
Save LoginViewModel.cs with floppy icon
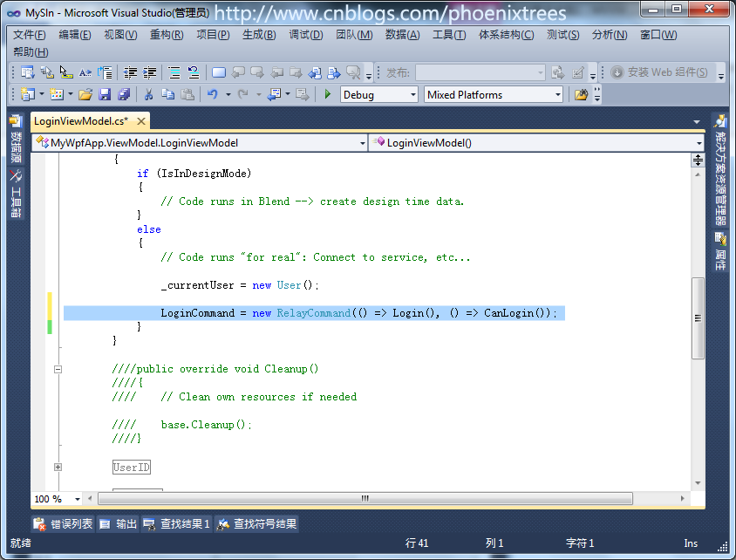[x=105, y=95]
